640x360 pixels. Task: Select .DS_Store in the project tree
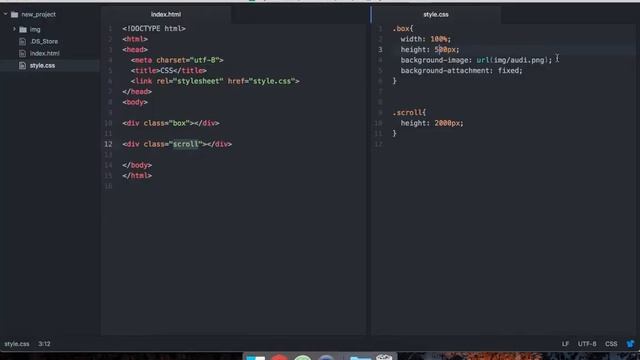tap(44, 41)
